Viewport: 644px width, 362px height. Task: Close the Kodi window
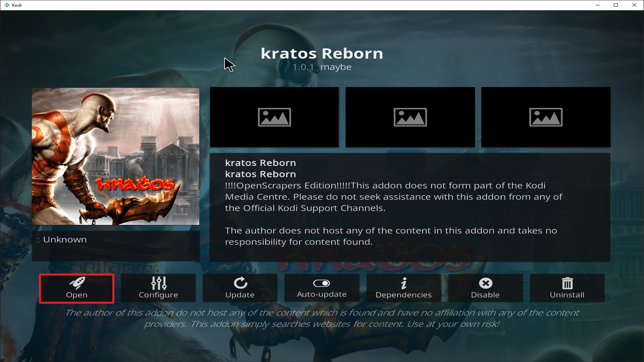(x=634, y=5)
